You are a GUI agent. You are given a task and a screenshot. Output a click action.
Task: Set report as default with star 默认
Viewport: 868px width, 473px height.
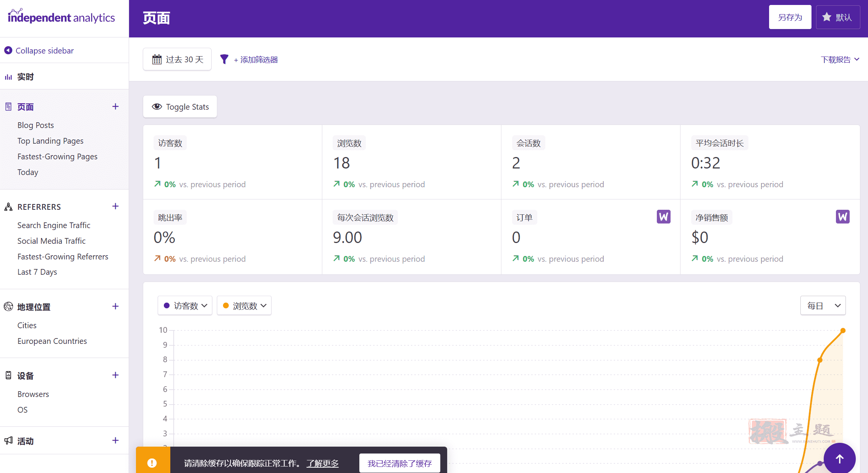tap(838, 17)
